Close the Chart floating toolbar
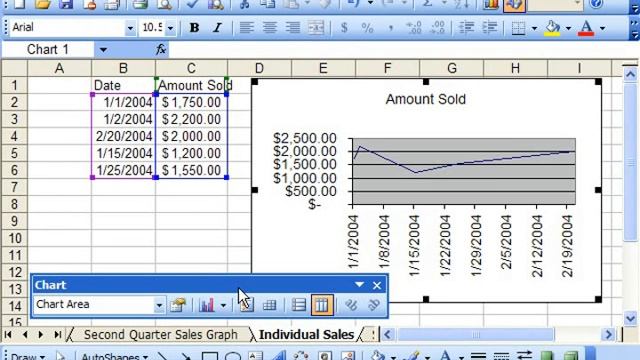Viewport: 640px width, 360px height. (377, 285)
